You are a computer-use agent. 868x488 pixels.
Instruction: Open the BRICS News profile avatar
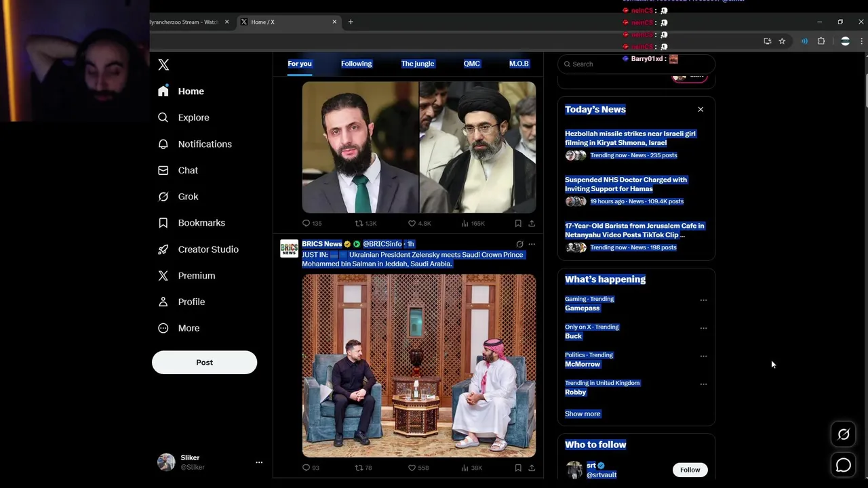click(289, 248)
